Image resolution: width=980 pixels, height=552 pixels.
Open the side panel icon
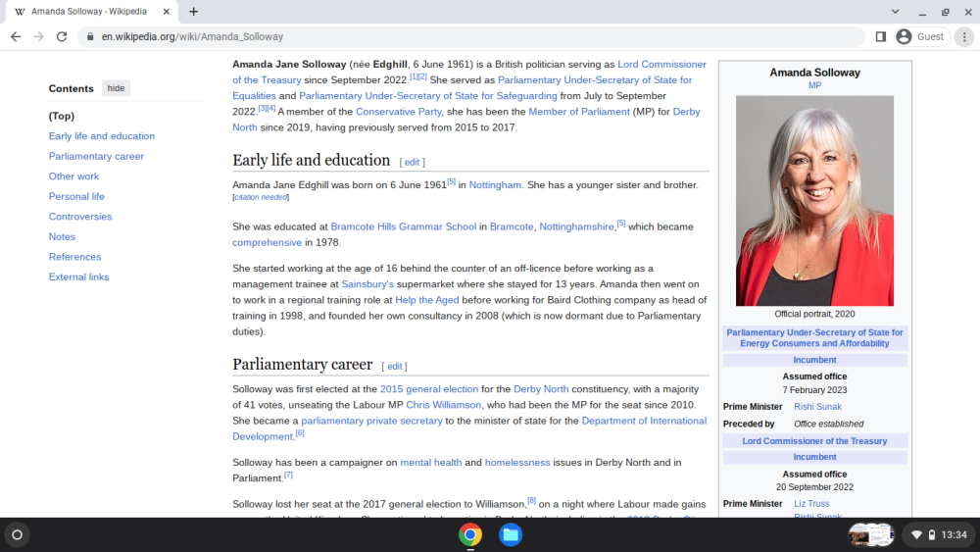pyautogui.click(x=881, y=37)
